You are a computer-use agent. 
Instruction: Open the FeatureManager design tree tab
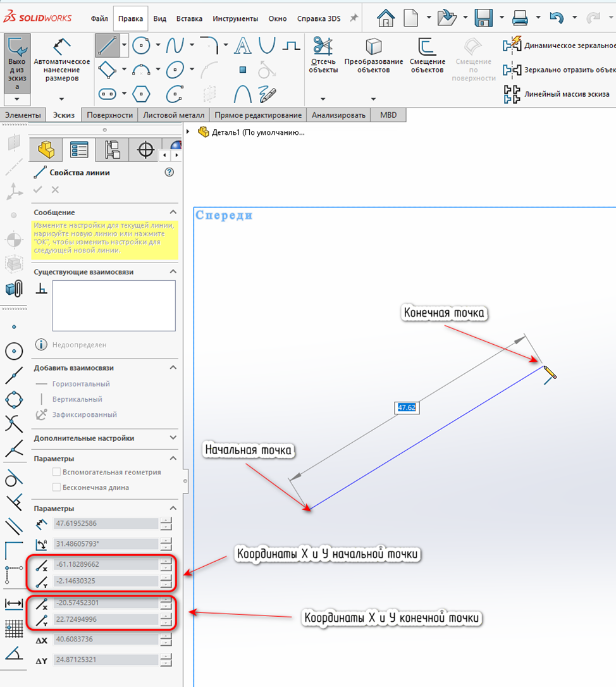[46, 150]
